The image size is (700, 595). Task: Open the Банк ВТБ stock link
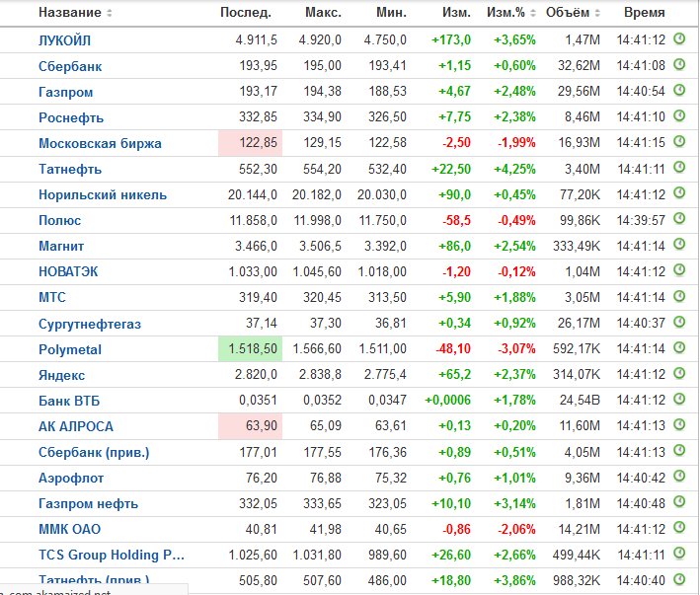(x=69, y=401)
